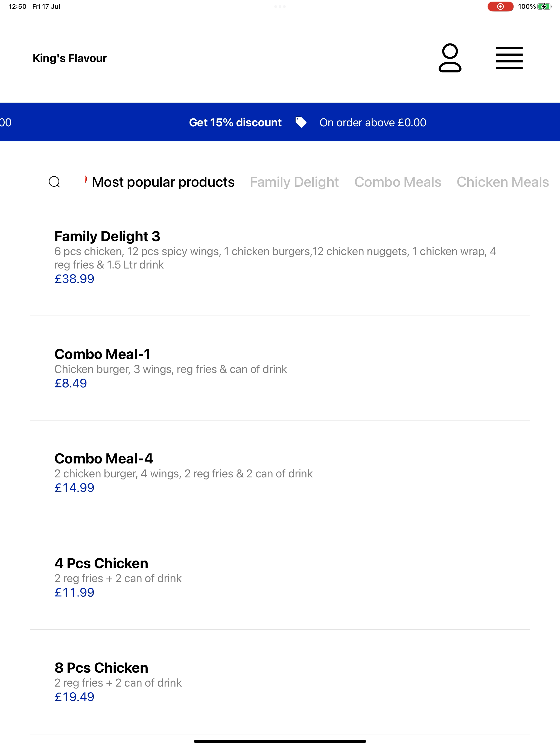Image resolution: width=560 pixels, height=747 pixels.
Task: Tap the screen recording indicator
Action: [500, 6]
